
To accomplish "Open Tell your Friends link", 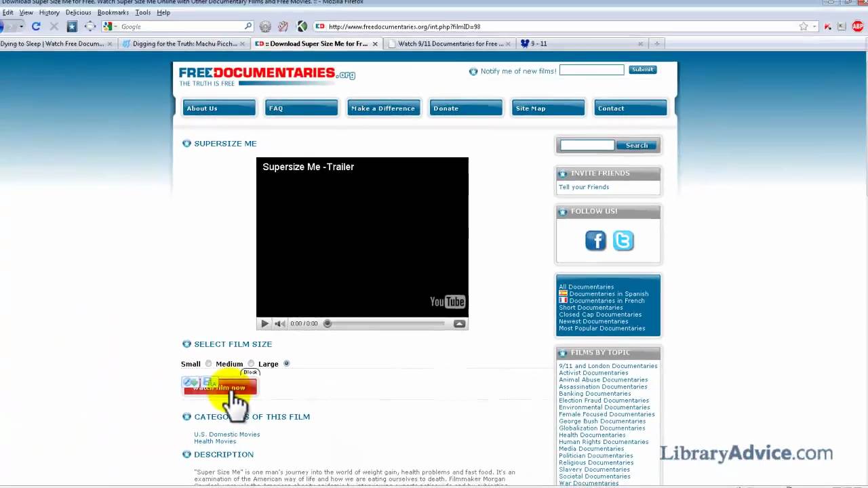I will [584, 187].
